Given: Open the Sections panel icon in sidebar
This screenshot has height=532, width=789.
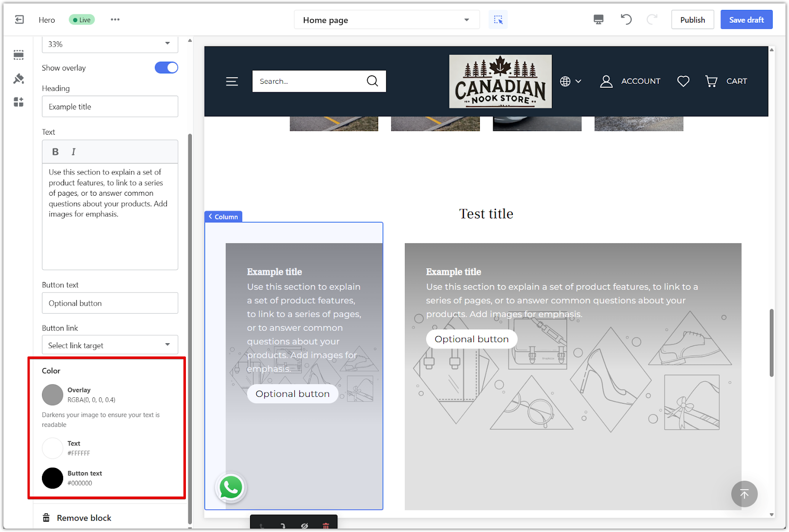Looking at the screenshot, I should click(x=19, y=55).
